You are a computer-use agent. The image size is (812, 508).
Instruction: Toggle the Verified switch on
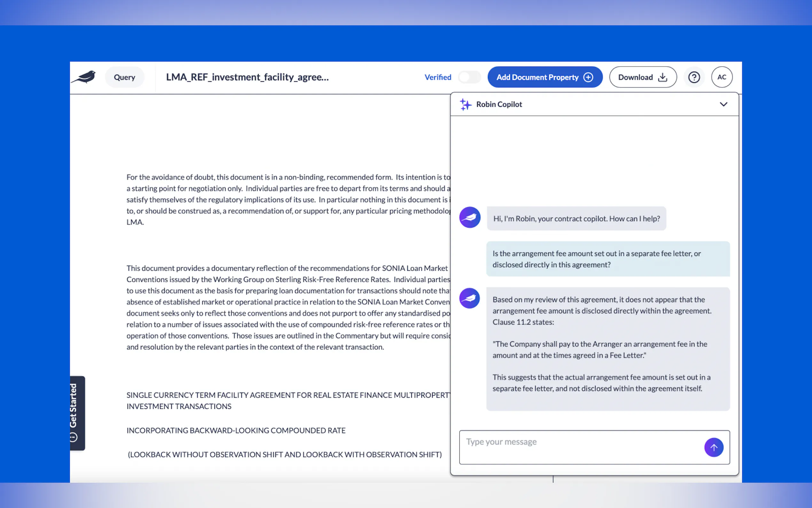[x=469, y=77]
